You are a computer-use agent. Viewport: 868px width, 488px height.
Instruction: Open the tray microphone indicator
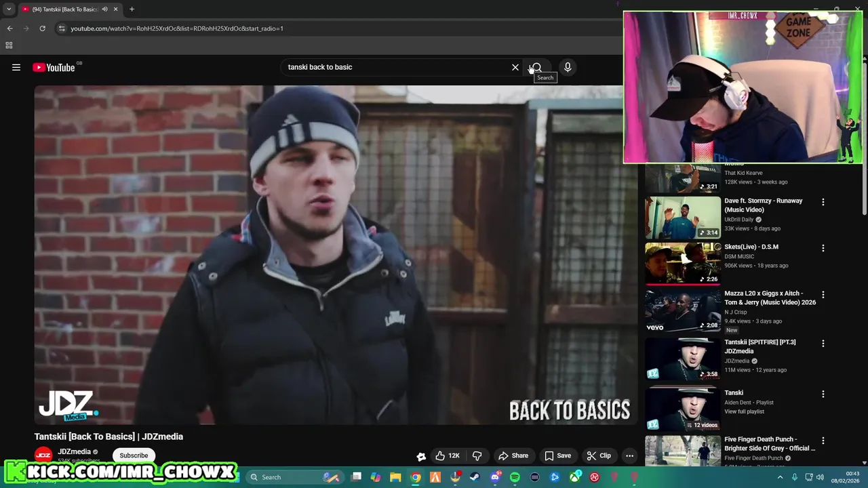coord(795,477)
